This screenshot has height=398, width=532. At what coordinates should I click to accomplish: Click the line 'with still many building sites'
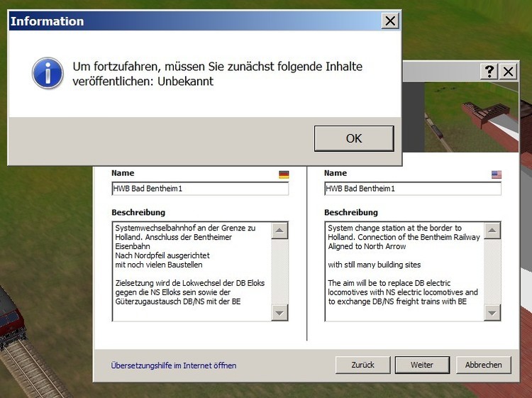(x=375, y=265)
